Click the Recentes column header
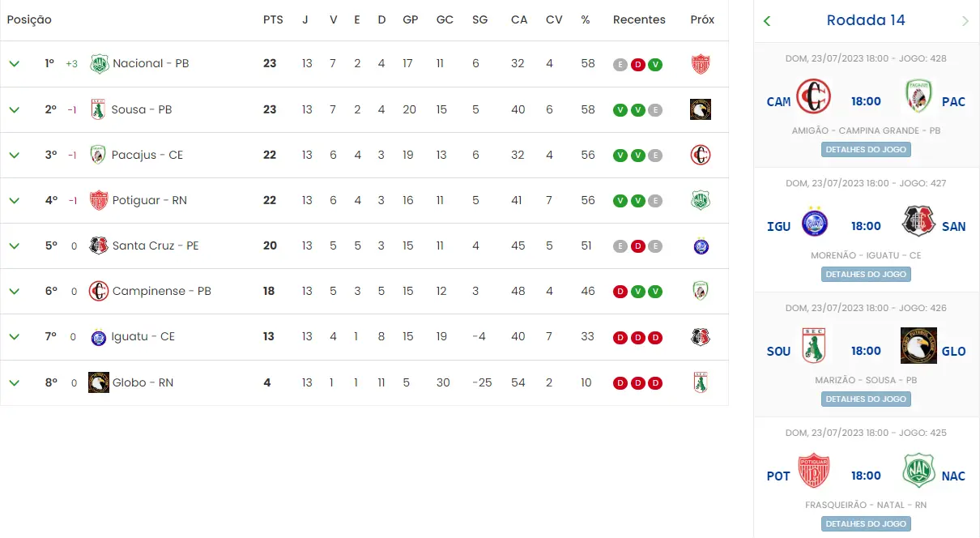The width and height of the screenshot is (980, 538). click(x=639, y=19)
